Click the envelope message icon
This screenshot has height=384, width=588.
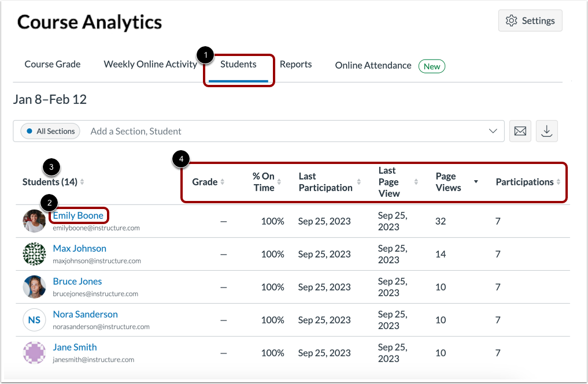click(x=519, y=131)
